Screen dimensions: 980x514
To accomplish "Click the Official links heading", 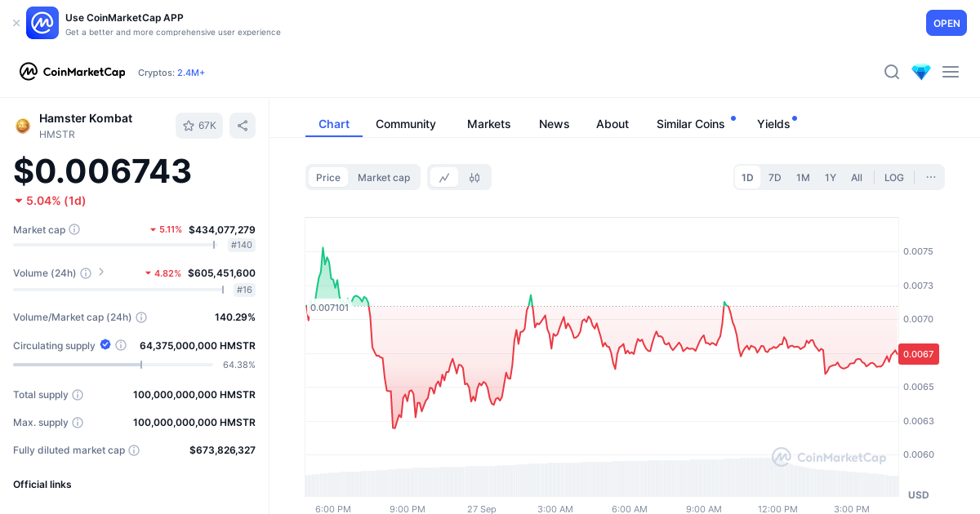I will 42,485.
